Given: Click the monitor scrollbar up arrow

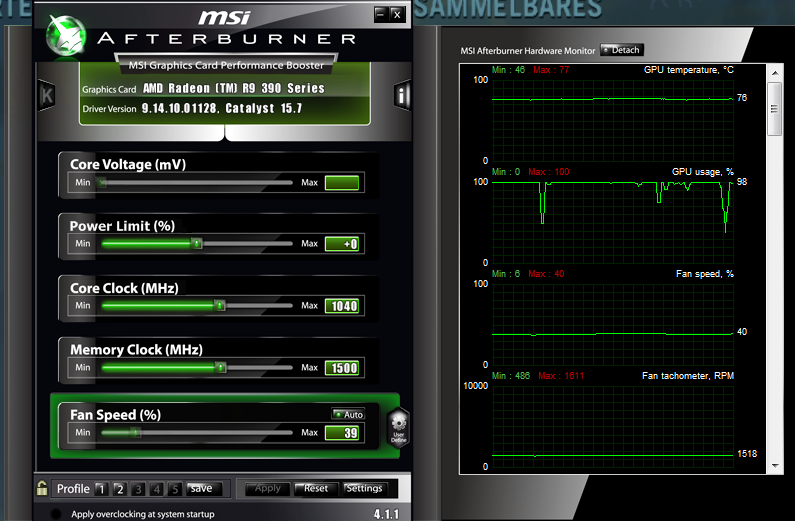Looking at the screenshot, I should pos(775,73).
